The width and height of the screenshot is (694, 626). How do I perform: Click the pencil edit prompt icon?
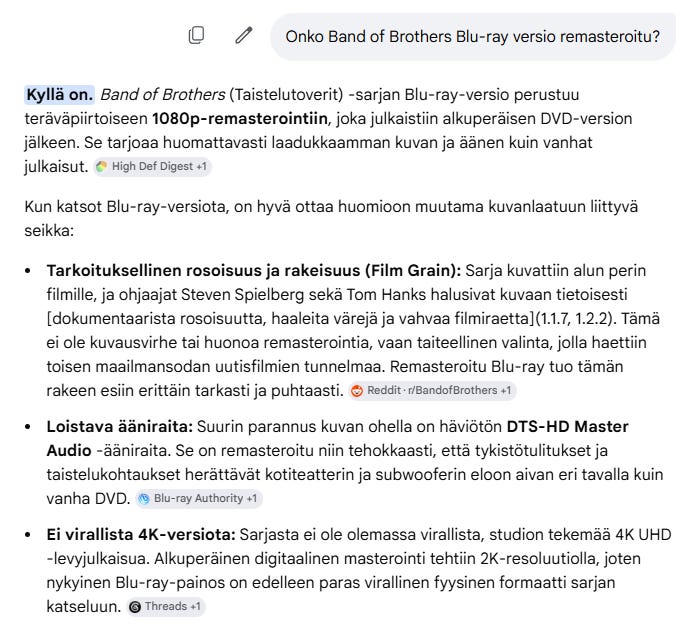(x=243, y=35)
